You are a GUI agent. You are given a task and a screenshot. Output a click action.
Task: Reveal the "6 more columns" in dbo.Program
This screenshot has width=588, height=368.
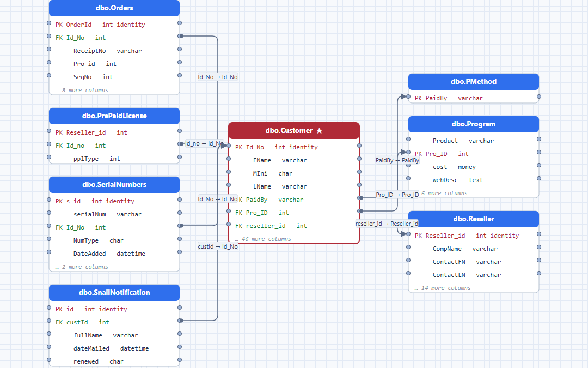[x=444, y=193]
